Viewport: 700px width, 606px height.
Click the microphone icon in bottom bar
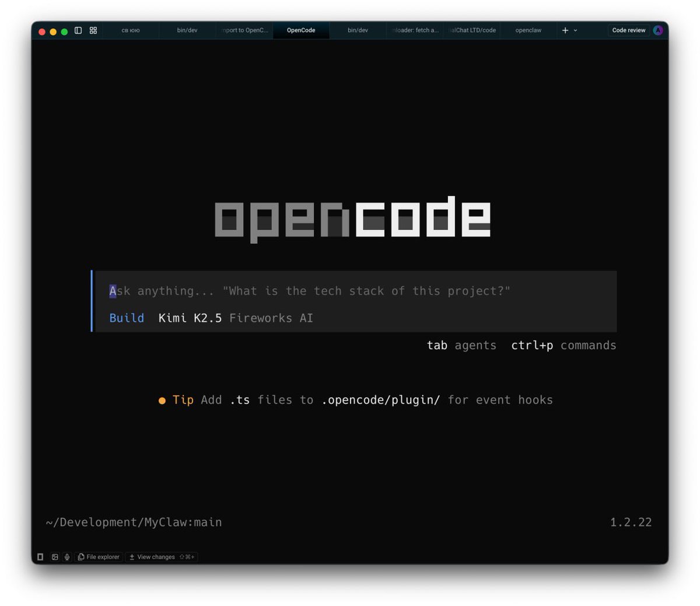67,557
